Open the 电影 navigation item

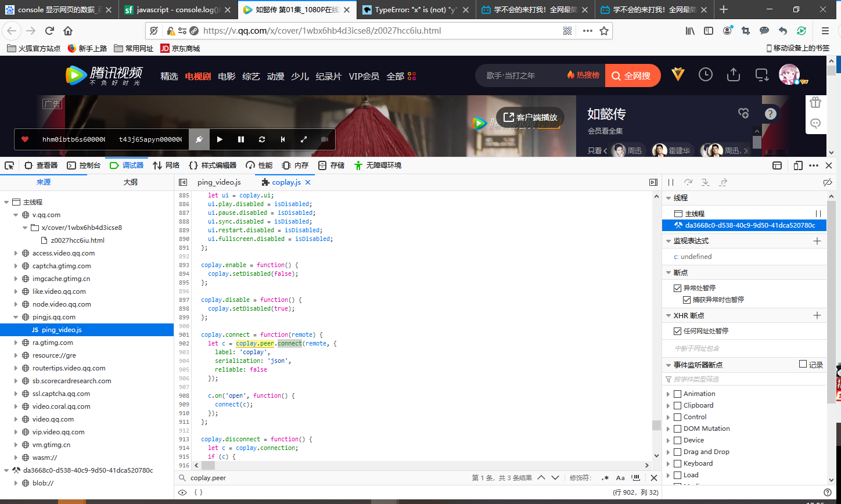[227, 76]
